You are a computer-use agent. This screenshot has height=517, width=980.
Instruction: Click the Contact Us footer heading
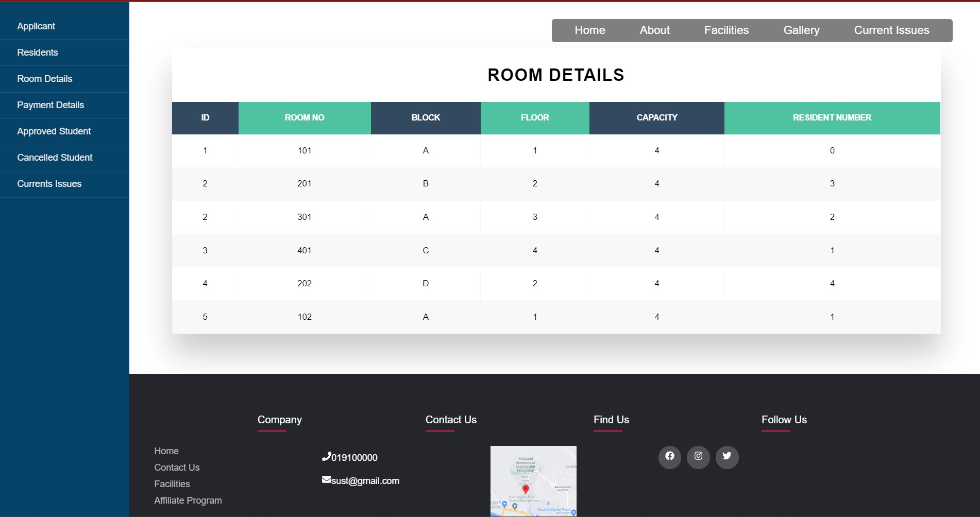451,420
